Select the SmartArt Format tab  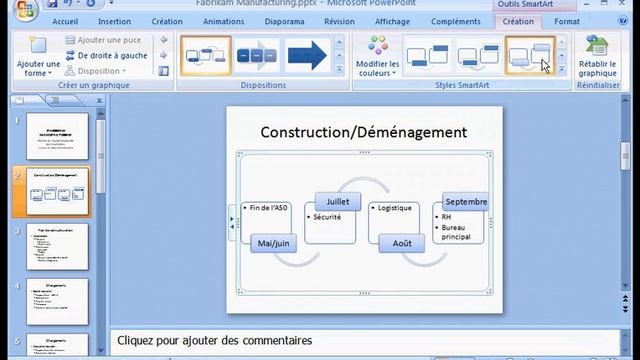[567, 22]
